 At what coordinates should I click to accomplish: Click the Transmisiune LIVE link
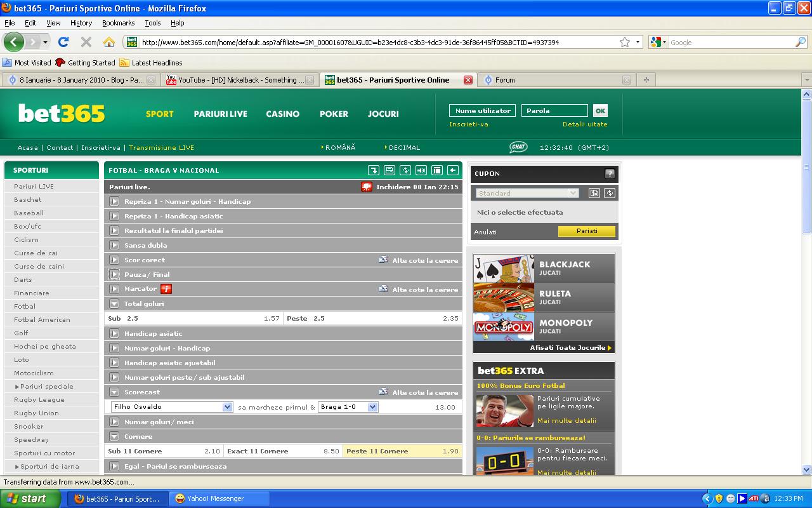[162, 147]
